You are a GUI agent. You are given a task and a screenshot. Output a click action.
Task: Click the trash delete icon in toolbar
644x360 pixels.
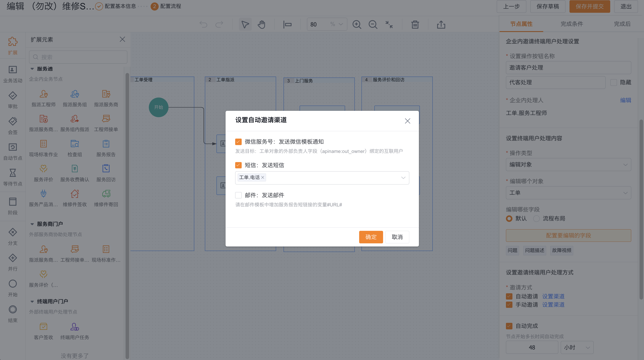[x=415, y=25]
